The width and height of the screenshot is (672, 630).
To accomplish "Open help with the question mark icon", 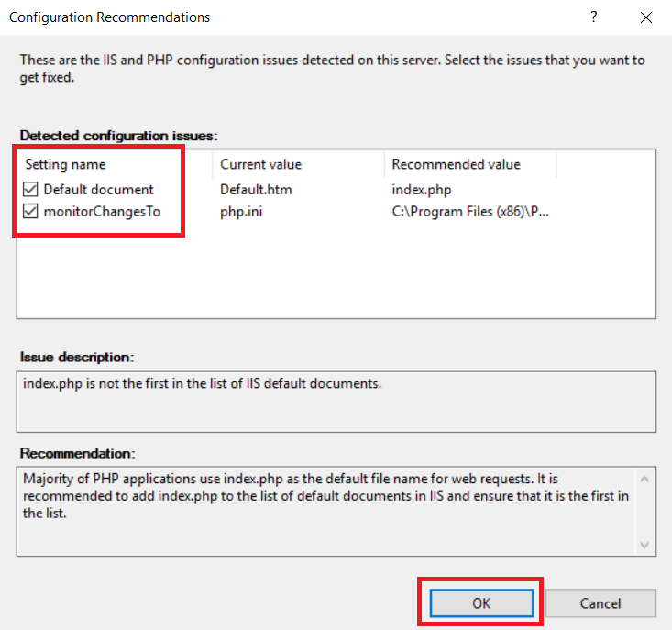I will (593, 17).
